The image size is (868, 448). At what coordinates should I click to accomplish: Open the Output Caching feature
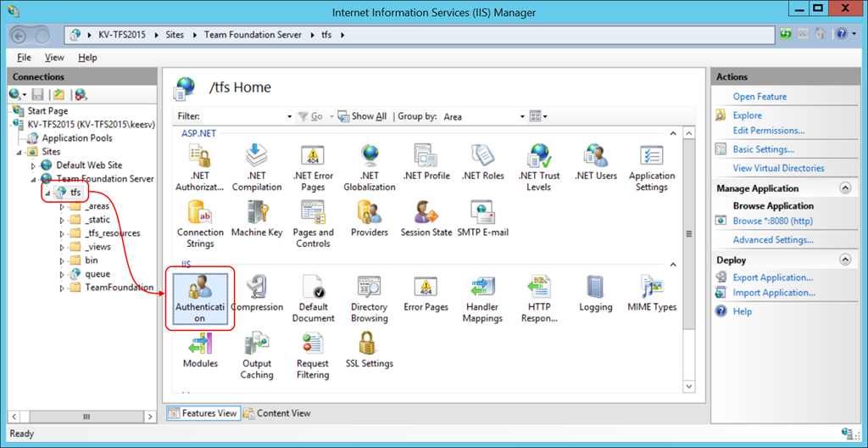tap(257, 355)
